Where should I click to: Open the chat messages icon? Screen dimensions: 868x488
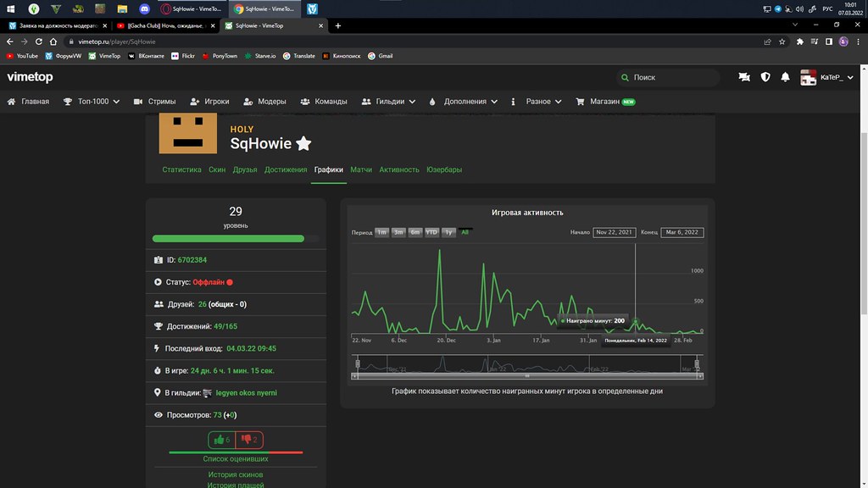(x=744, y=77)
